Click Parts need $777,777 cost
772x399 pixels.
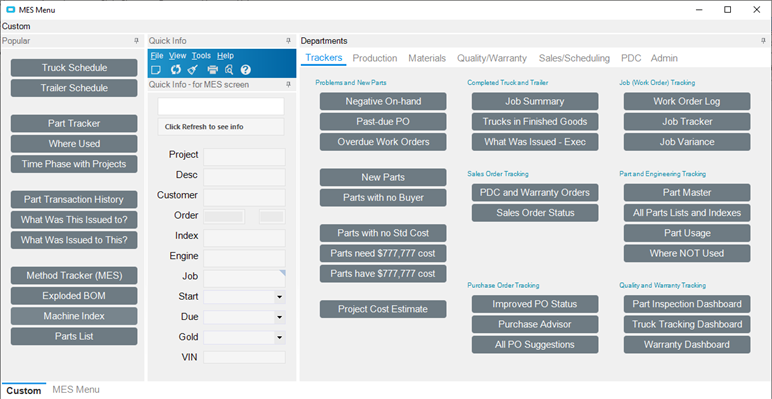point(383,253)
